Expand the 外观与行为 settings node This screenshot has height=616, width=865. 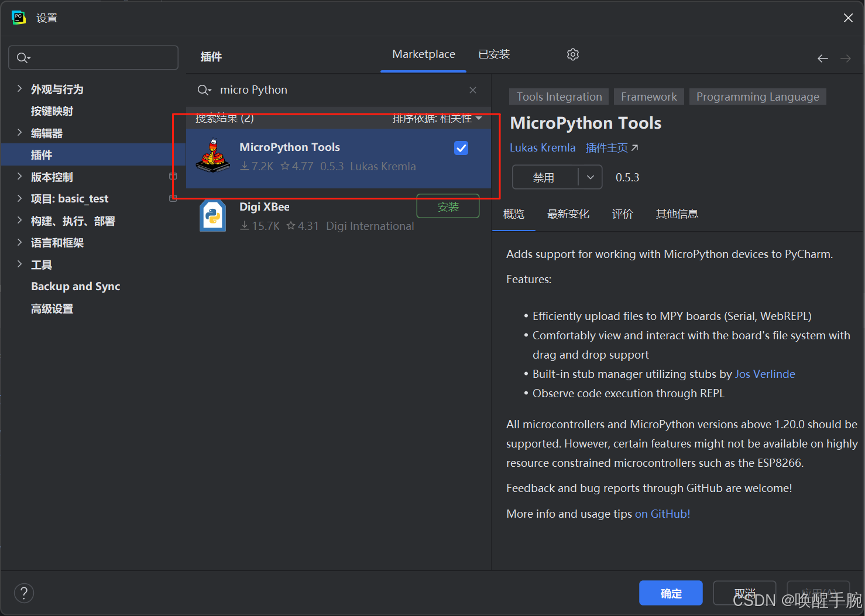(x=19, y=89)
